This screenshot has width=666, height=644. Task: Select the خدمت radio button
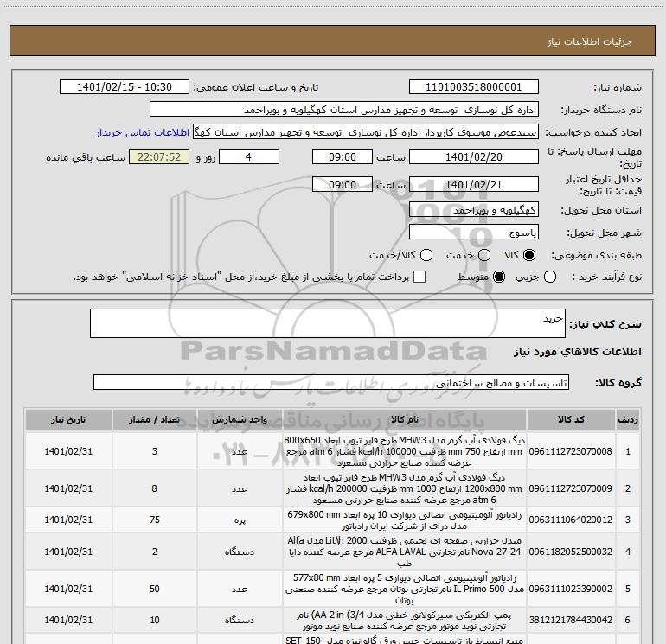click(x=484, y=255)
